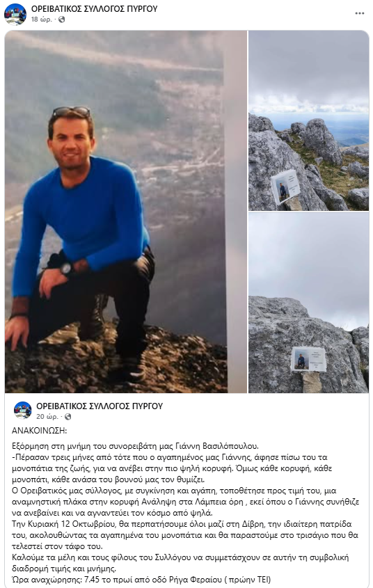
Task: Open the large photo of man in blue sweater
Action: (x=125, y=212)
